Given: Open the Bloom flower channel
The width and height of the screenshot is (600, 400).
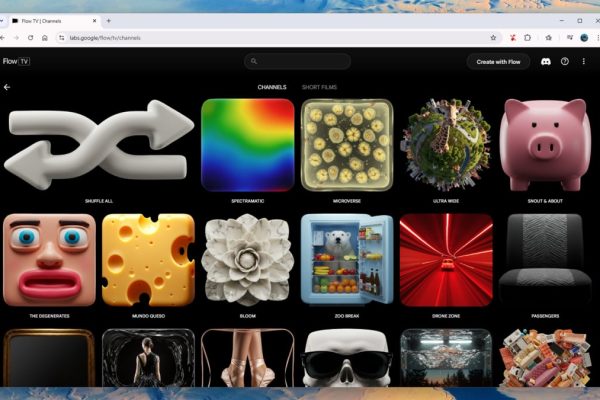Looking at the screenshot, I should (248, 260).
